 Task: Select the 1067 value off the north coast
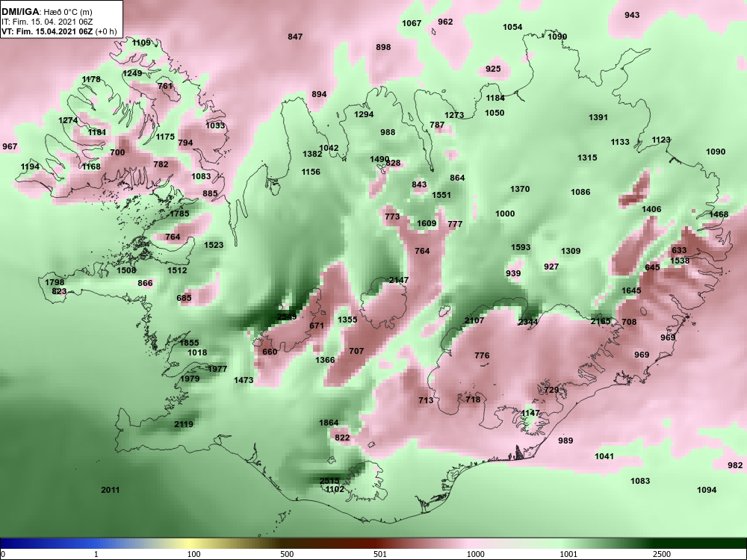(x=412, y=23)
